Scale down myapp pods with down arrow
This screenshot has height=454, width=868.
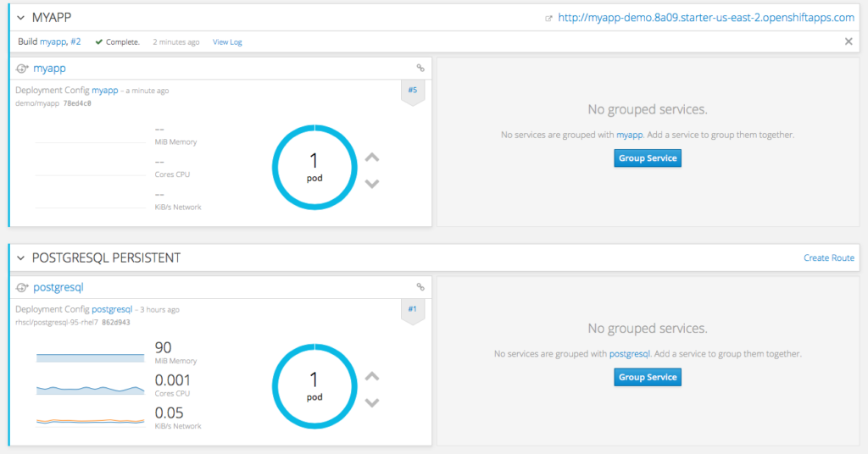[371, 183]
